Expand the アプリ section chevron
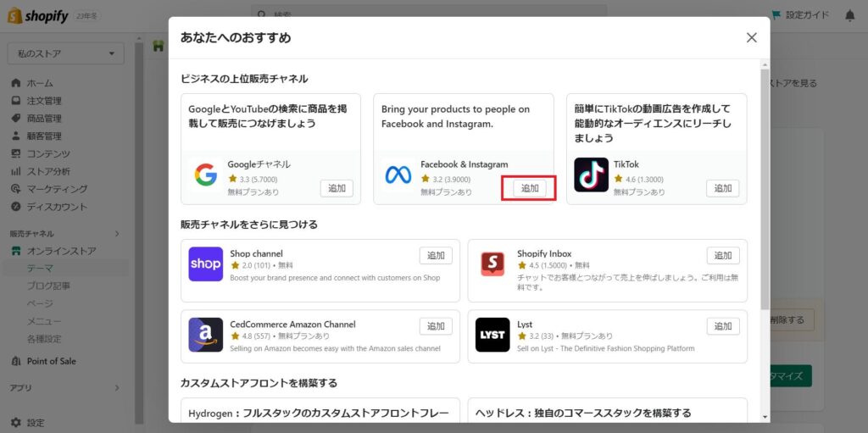Image resolution: width=868 pixels, height=433 pixels. (117, 388)
